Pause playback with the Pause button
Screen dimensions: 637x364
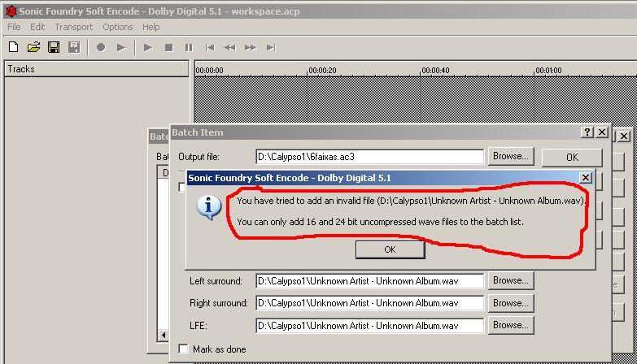coord(189,47)
